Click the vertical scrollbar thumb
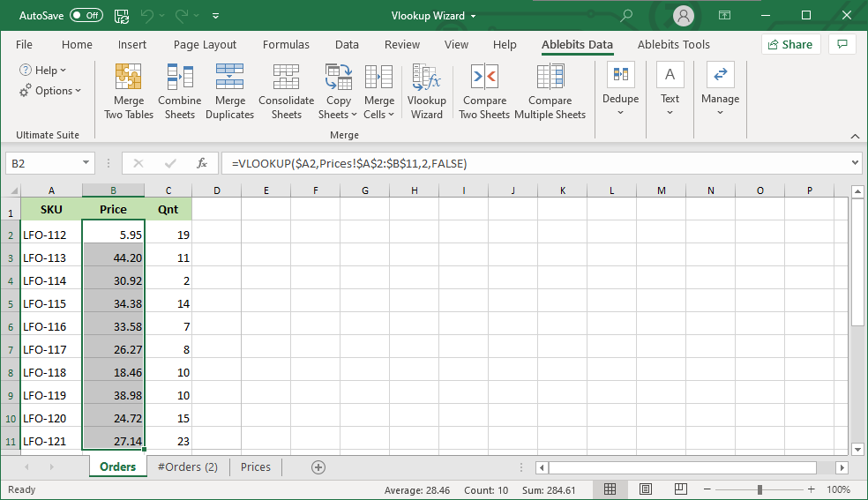This screenshot has height=500, width=868. tap(857, 263)
